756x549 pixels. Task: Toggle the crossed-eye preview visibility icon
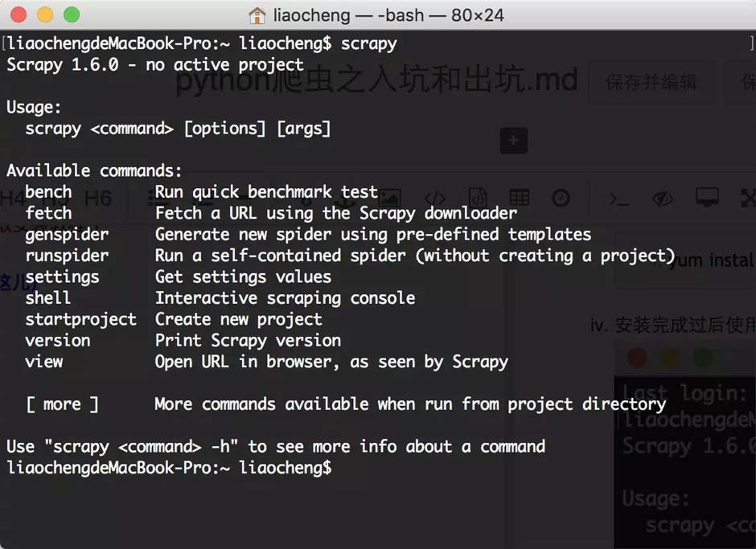(663, 199)
